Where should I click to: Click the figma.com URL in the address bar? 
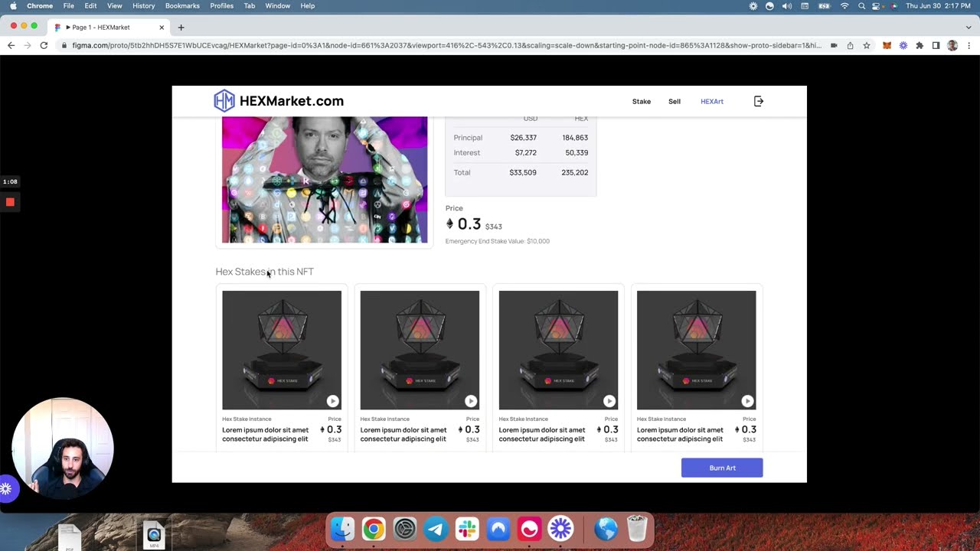click(x=447, y=45)
